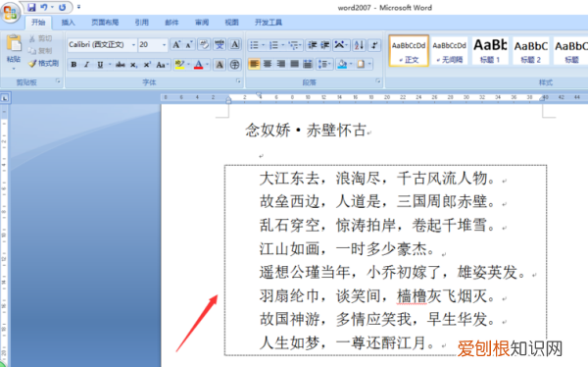Click the 粘贴 paste clipboard icon
The width and height of the screenshot is (588, 367).
[14, 43]
